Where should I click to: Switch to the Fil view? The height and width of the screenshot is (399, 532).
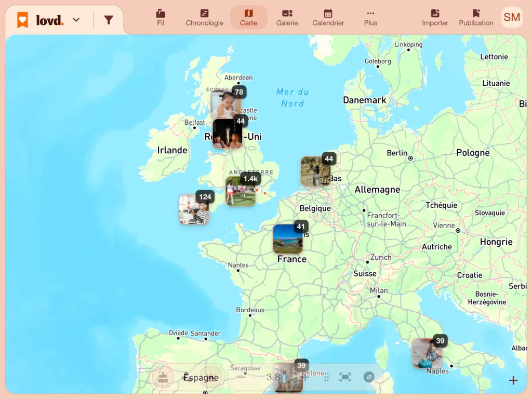coord(161,18)
